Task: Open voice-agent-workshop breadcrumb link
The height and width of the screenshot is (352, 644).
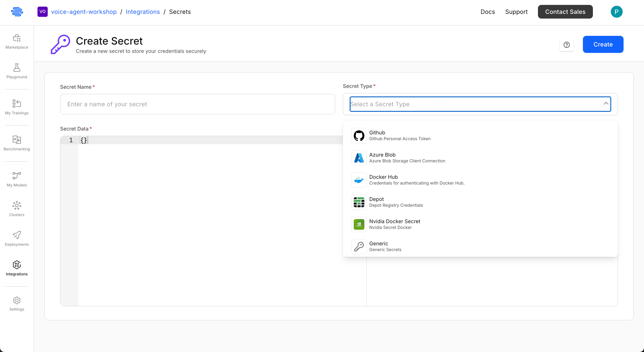Action: coord(84,12)
